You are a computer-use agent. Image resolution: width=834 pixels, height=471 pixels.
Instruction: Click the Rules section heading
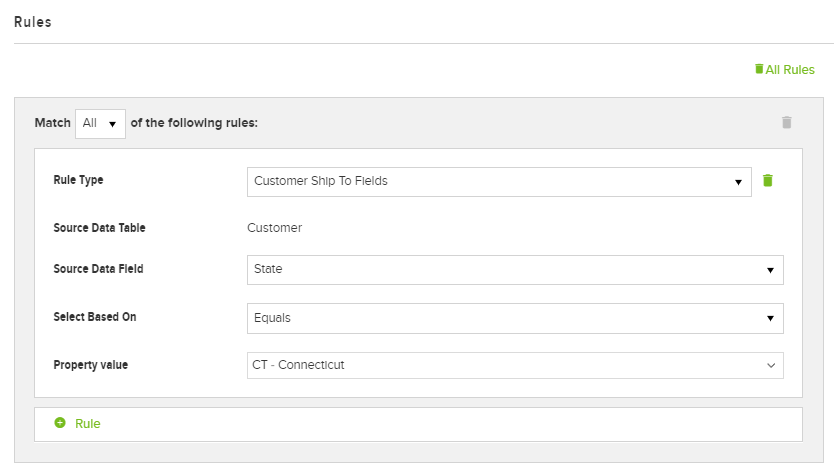pyautogui.click(x=33, y=22)
